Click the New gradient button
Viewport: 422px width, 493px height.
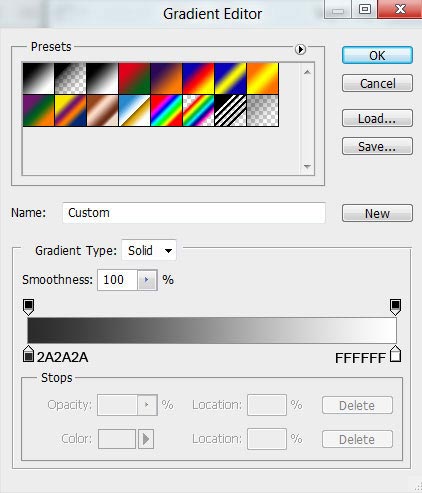(x=377, y=213)
